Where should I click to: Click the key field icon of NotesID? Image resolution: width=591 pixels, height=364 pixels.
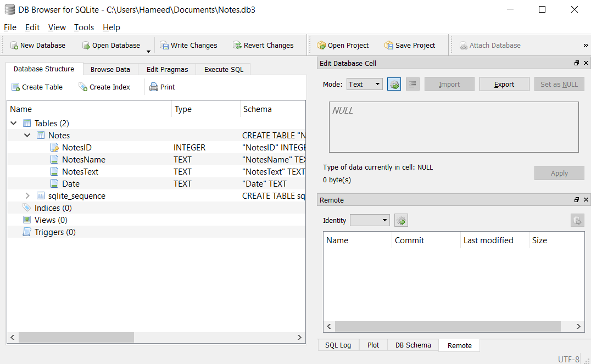point(55,147)
